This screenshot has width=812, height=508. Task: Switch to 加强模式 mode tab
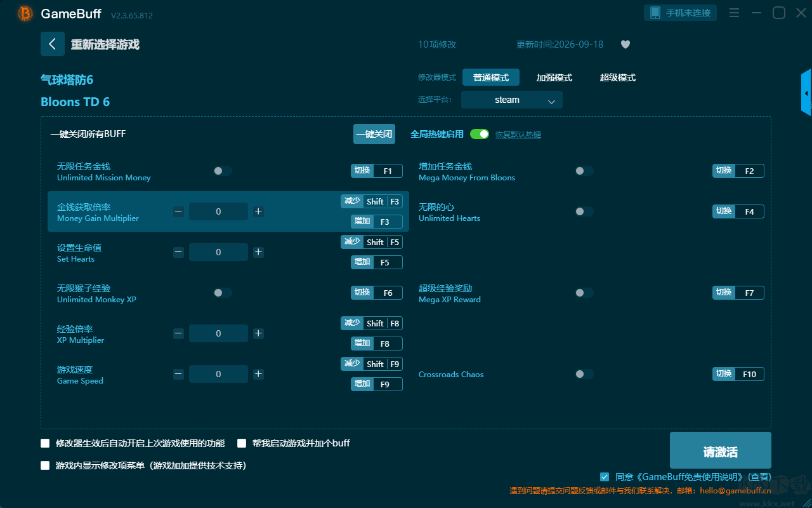pyautogui.click(x=554, y=77)
